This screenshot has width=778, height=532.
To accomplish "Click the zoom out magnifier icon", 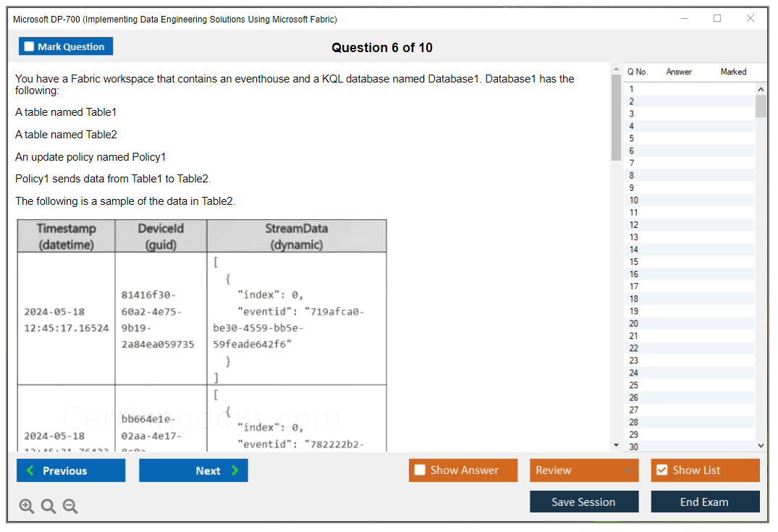I will 69,506.
